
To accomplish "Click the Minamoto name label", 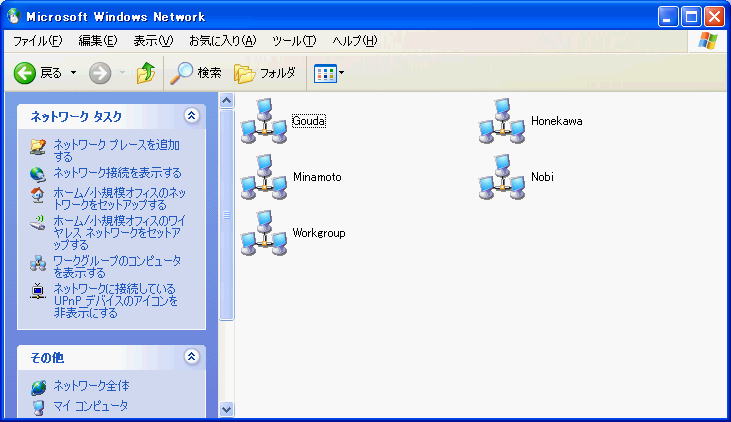I will tap(317, 177).
